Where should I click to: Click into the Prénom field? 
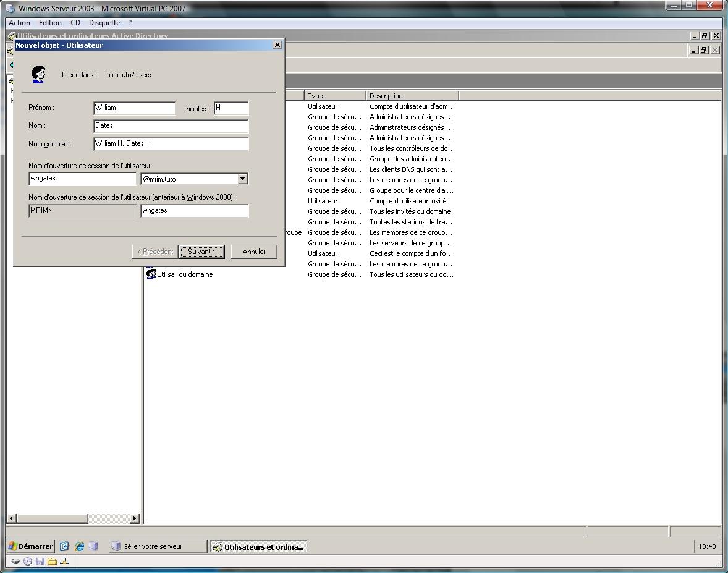tap(135, 108)
